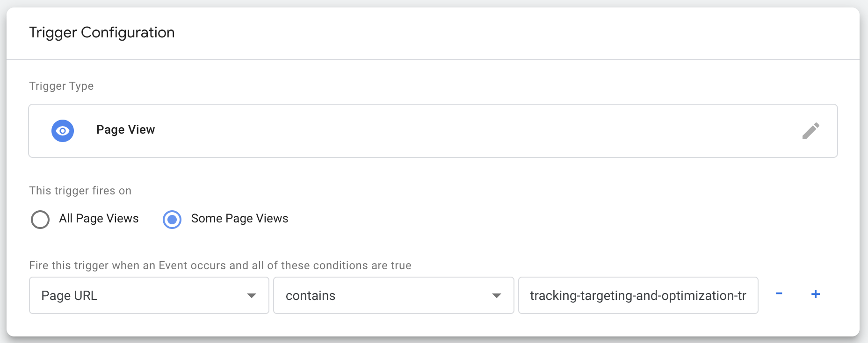Click the Fire this trigger conditions text

click(220, 265)
